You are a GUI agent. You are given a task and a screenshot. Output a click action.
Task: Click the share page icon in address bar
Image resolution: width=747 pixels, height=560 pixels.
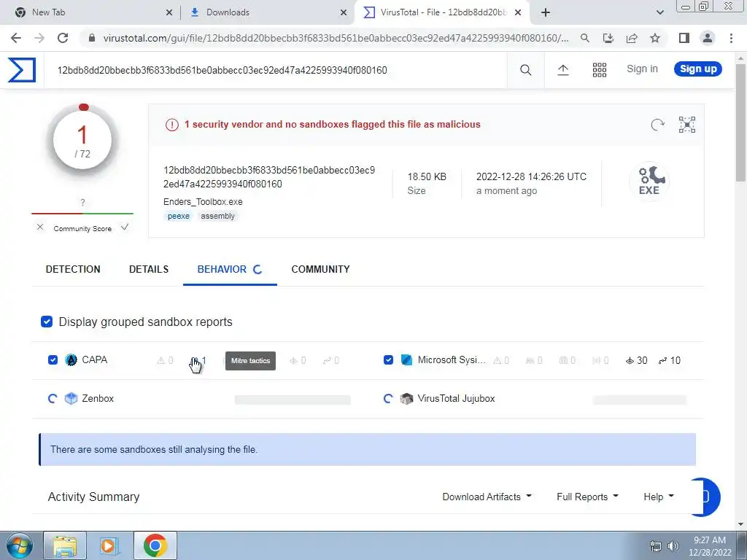click(632, 38)
